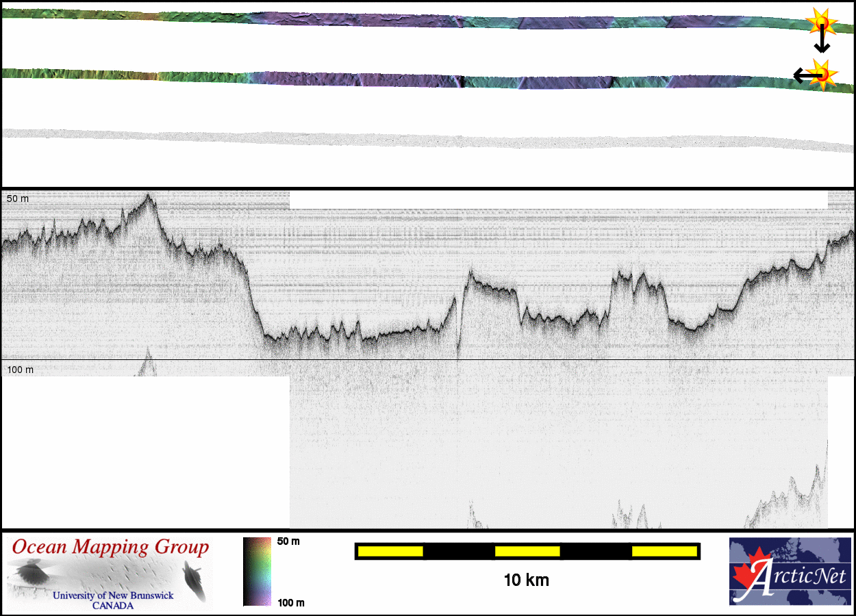Click the highest seabed peak in profile
The width and height of the screenshot is (856, 616).
click(x=148, y=196)
